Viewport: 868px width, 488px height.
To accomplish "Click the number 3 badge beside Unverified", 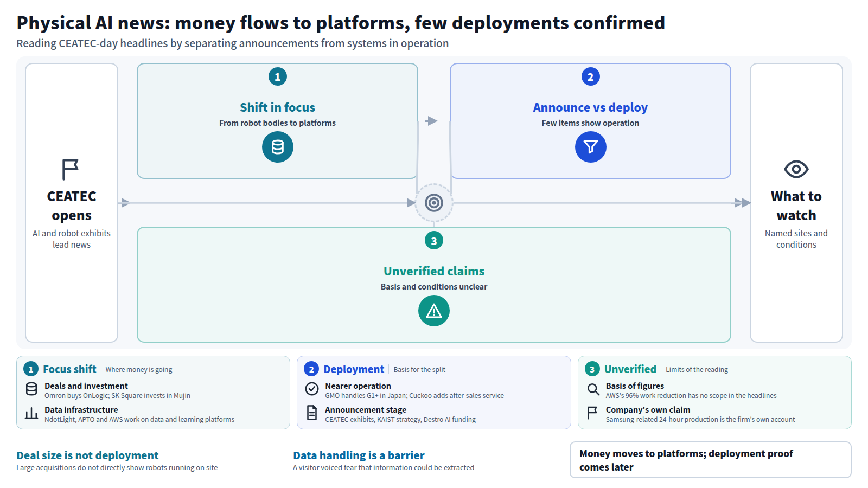I will coord(592,369).
